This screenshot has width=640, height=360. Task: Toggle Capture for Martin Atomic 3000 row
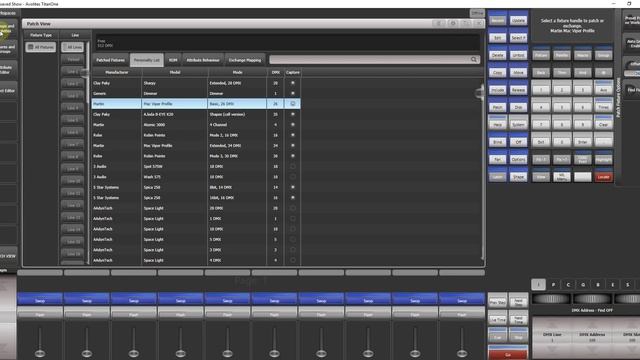pos(293,124)
